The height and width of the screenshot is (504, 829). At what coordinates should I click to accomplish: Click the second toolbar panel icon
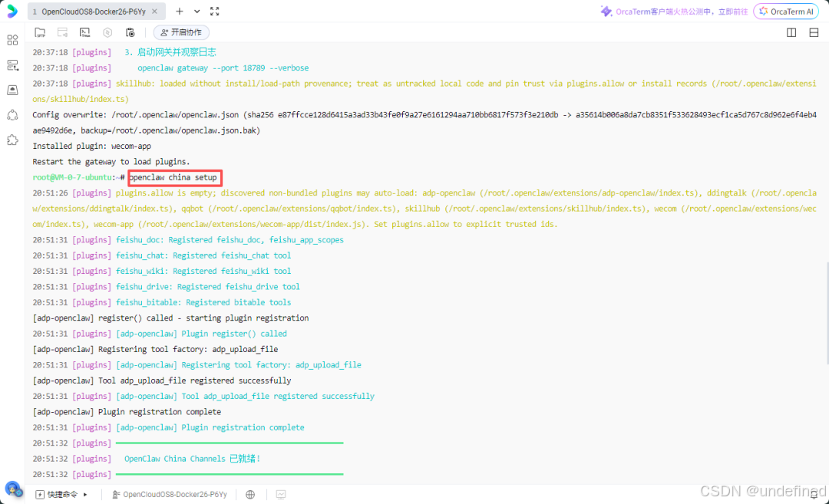pos(62,32)
